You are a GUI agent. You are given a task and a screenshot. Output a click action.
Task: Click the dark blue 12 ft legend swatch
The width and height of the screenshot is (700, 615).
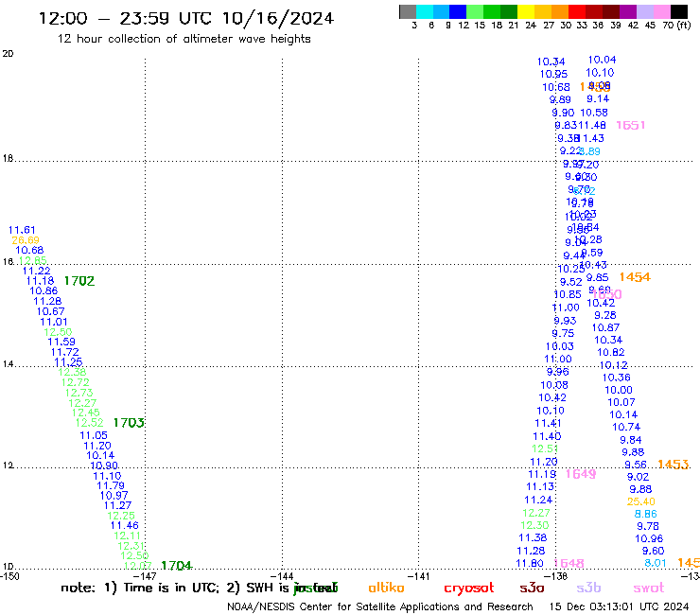pos(458,11)
